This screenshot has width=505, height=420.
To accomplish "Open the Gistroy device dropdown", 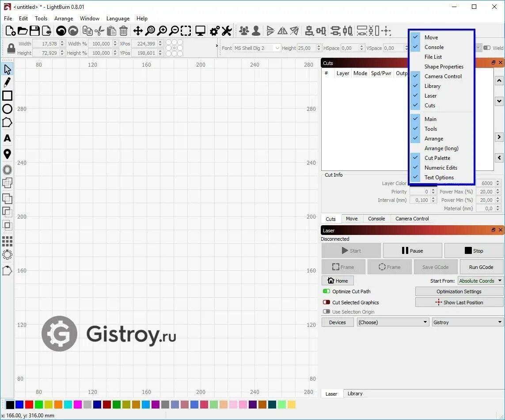I will tap(467, 322).
